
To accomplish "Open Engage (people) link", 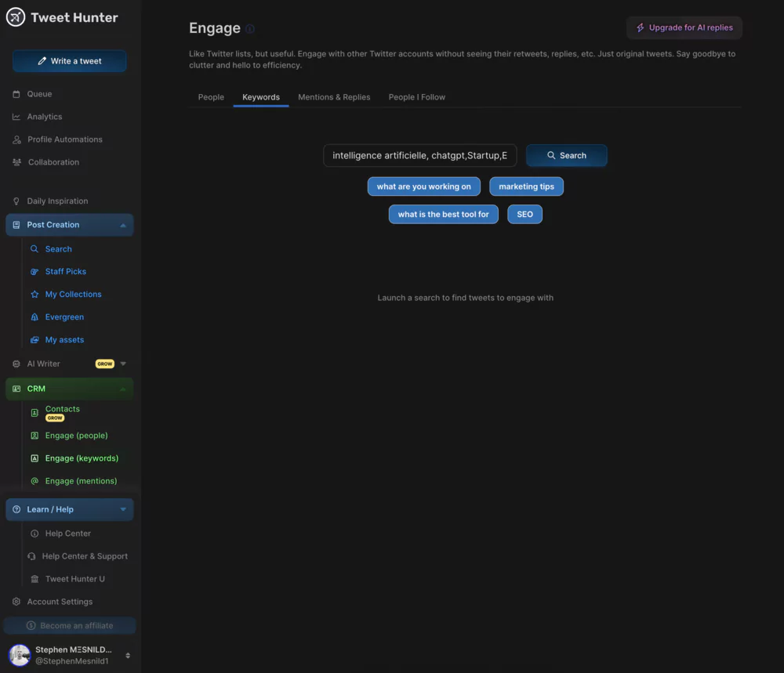I will (x=77, y=436).
